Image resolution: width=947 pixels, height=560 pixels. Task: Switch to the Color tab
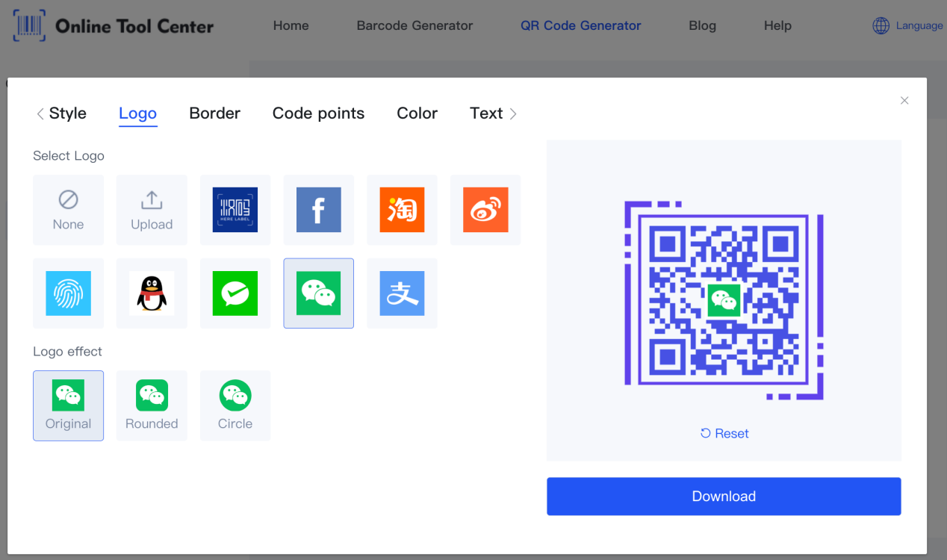pyautogui.click(x=417, y=113)
